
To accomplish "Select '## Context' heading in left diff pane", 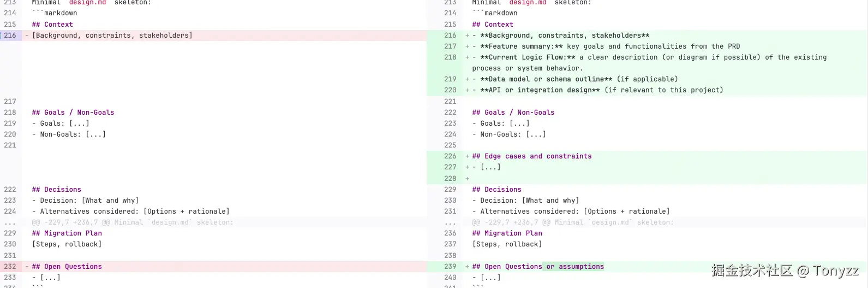I will pos(52,25).
